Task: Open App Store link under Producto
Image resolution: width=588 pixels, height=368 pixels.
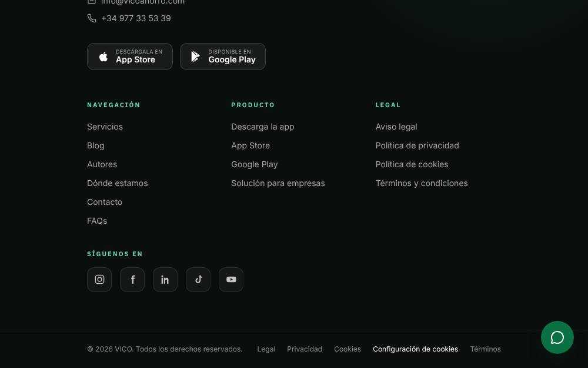Action: click(x=250, y=145)
